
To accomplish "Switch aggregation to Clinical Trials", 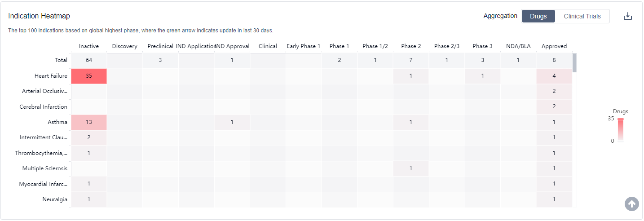I will pos(582,16).
